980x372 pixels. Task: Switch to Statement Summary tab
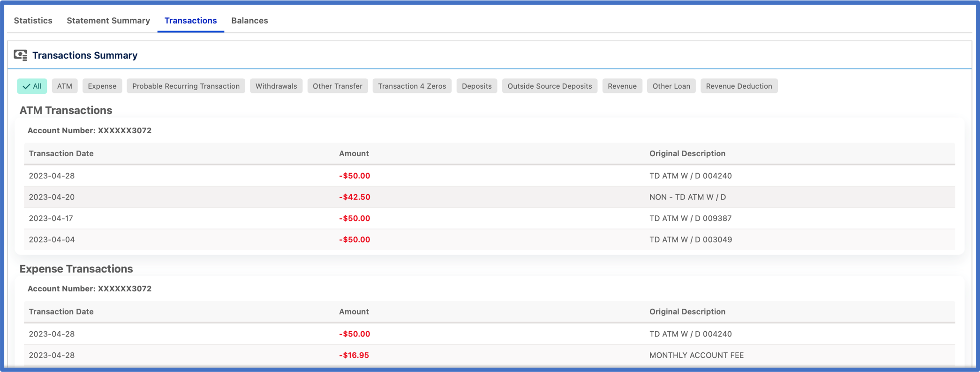coord(108,21)
